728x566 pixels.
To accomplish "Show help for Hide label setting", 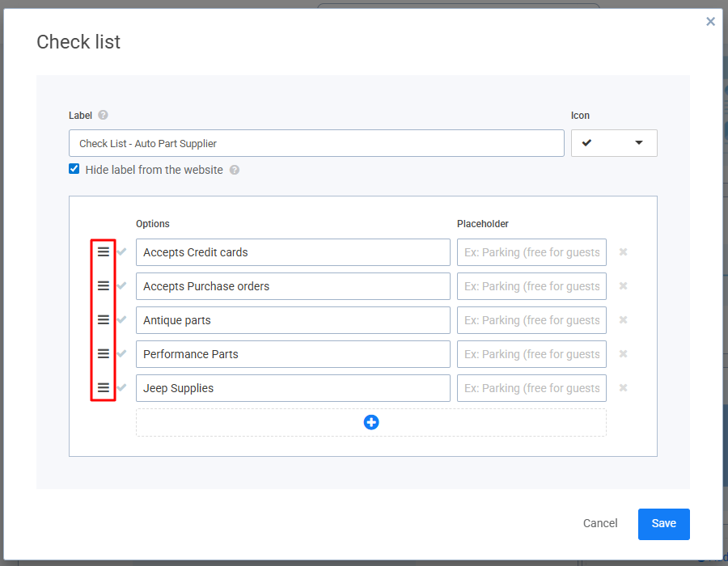I will (235, 170).
